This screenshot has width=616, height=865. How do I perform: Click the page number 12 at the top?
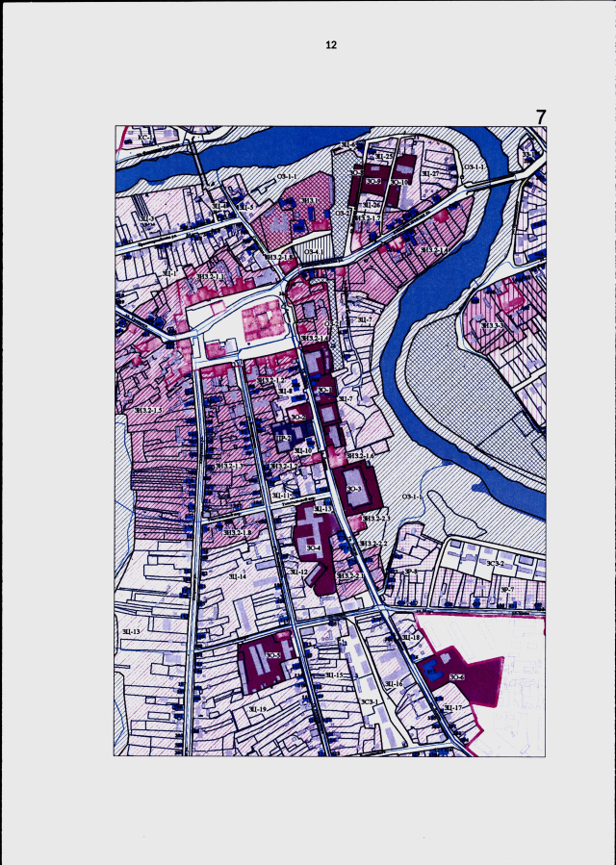pos(331,45)
